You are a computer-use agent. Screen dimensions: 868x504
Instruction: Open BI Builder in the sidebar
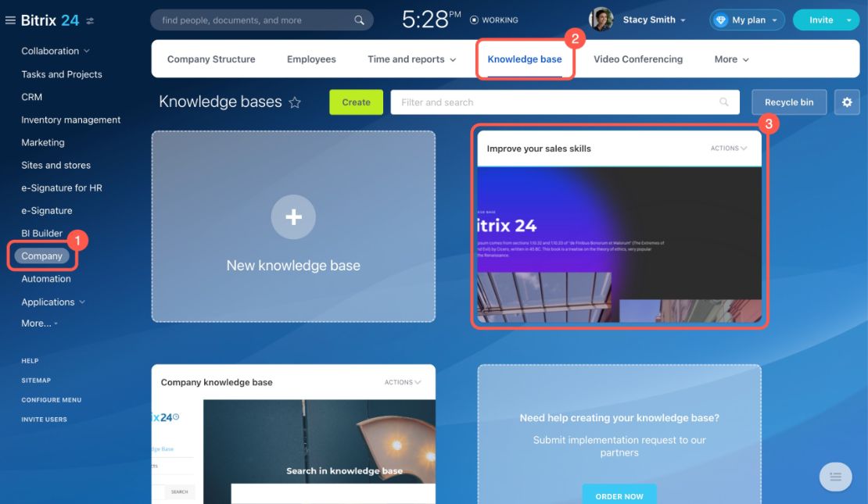42,234
